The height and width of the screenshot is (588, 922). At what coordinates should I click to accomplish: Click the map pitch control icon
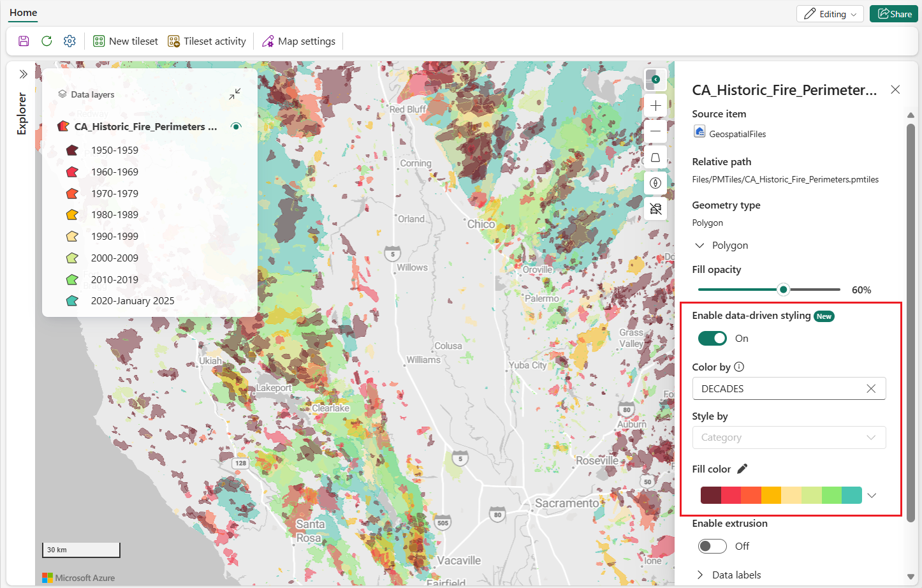[655, 158]
